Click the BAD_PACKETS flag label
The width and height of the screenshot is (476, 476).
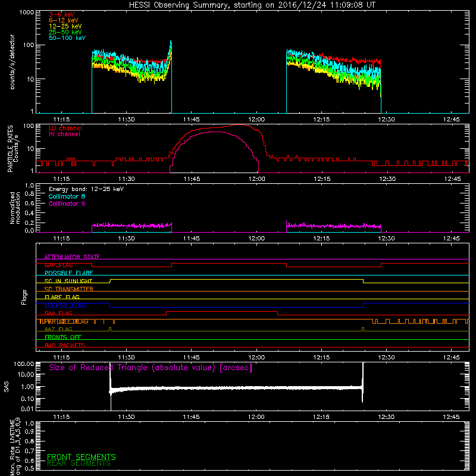65,345
